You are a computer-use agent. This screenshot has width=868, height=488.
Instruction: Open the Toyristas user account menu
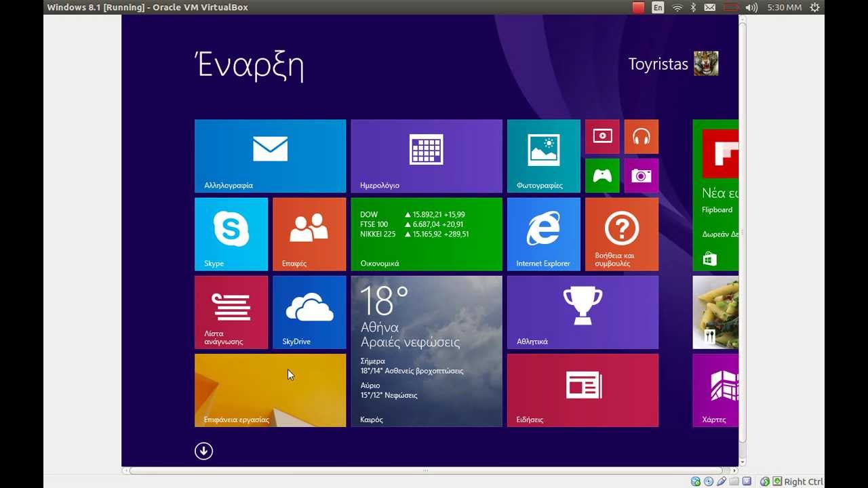point(658,64)
